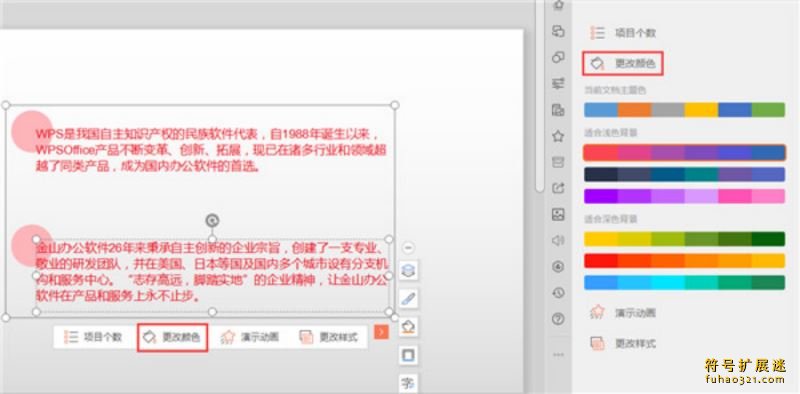The height and width of the screenshot is (394, 800).
Task: Click 演示动画 in the bottom floating bar
Action: click(250, 337)
